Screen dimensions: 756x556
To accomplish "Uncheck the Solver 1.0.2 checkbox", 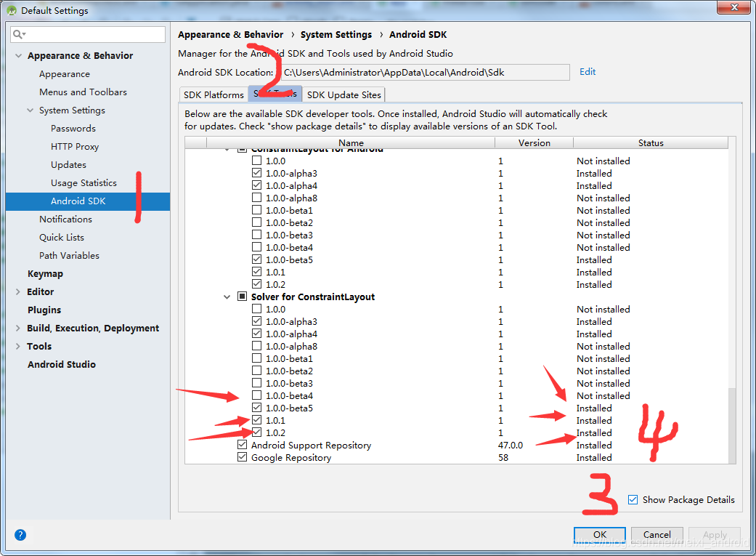I will 256,432.
